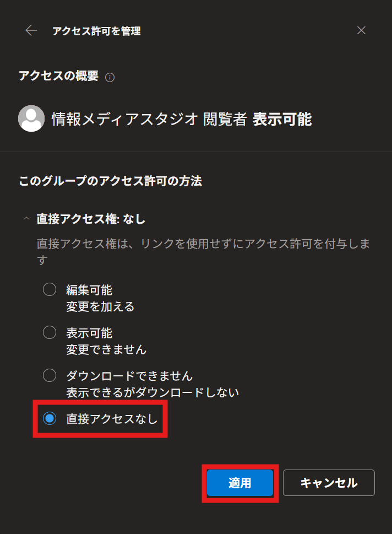
Task: Close the dialog with the X icon
Action: click(361, 30)
